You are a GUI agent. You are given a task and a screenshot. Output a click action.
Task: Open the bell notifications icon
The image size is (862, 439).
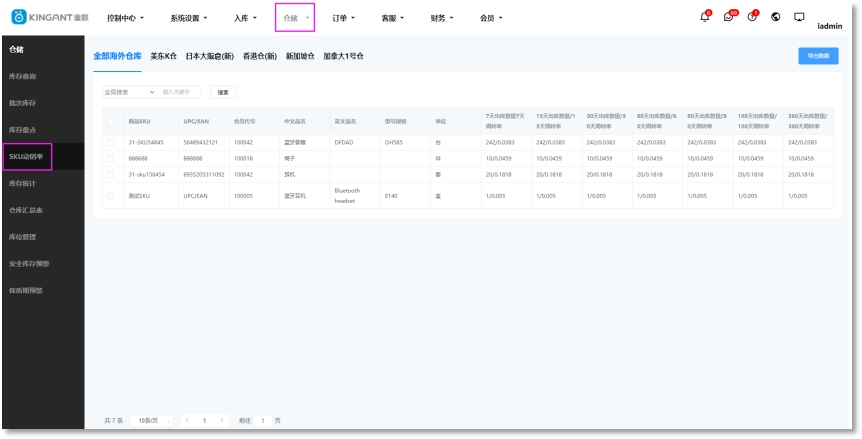pyautogui.click(x=704, y=17)
